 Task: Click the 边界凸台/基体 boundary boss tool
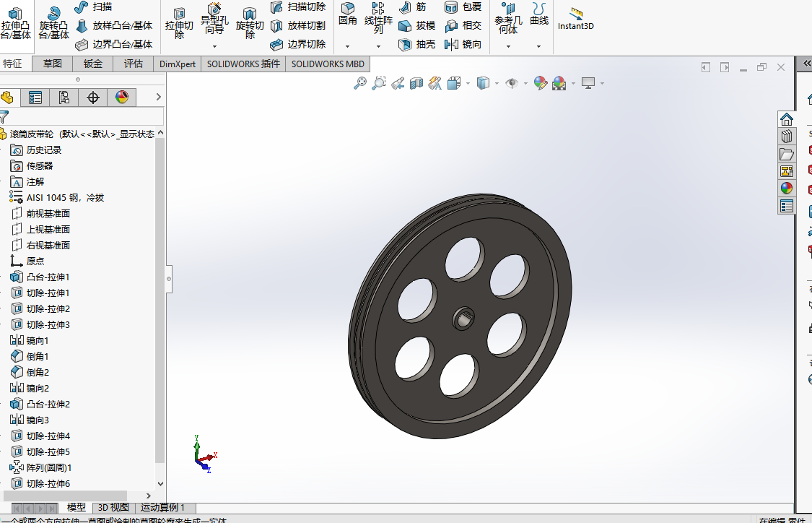(114, 45)
